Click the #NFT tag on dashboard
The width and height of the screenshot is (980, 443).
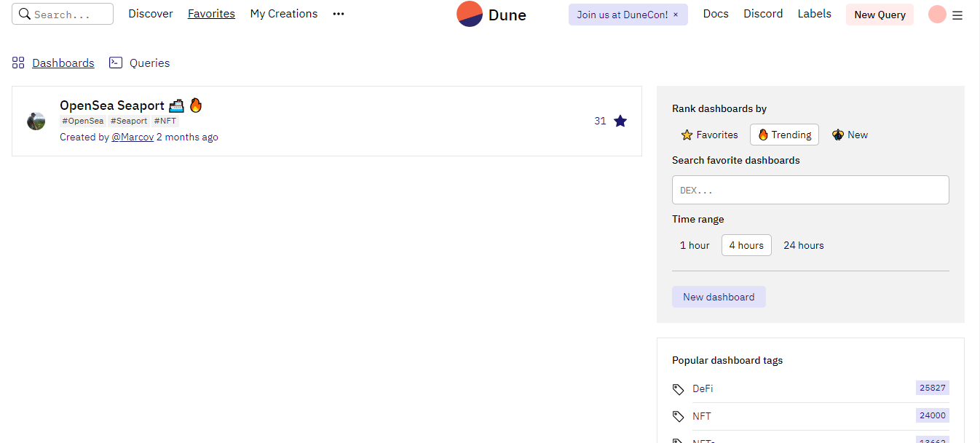165,121
